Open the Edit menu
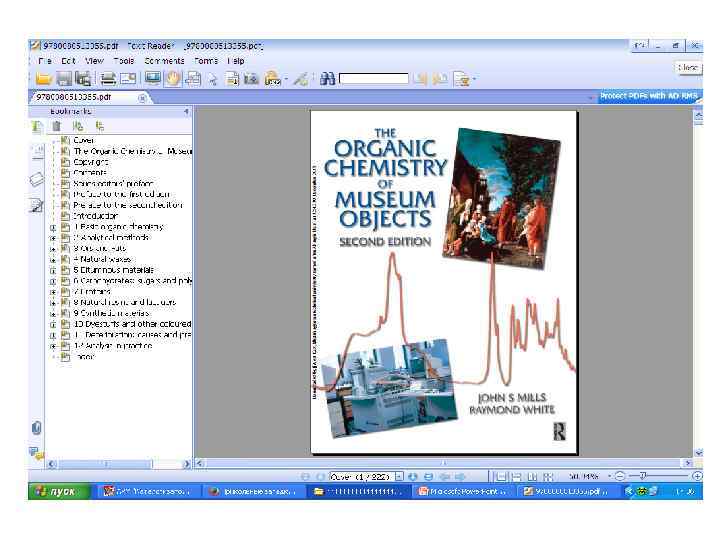The image size is (720, 540). [68, 61]
